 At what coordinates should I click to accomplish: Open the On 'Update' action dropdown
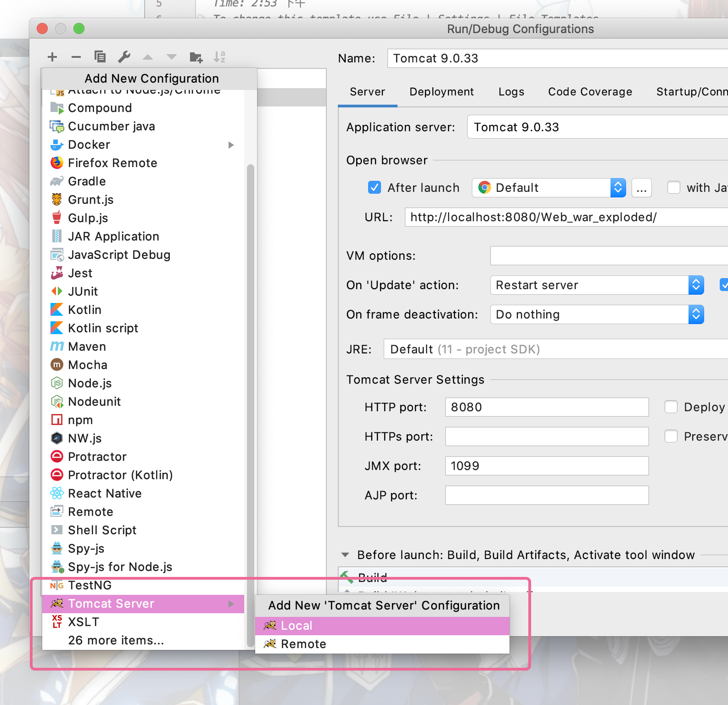597,285
